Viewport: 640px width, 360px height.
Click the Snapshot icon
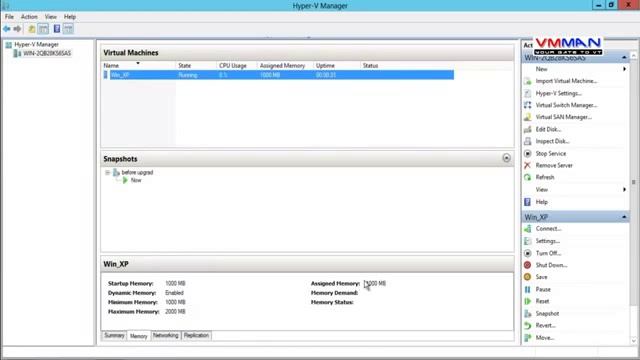(527, 313)
